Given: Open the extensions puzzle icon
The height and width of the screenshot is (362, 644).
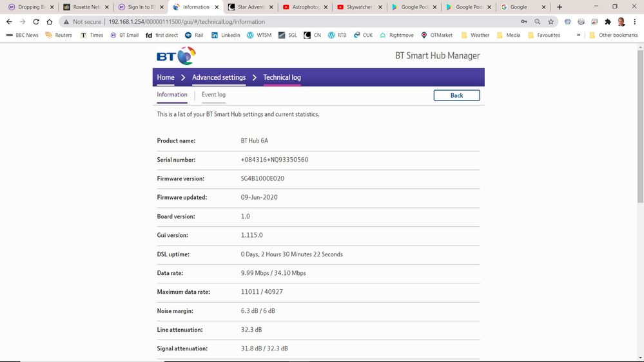Looking at the screenshot, I should click(x=607, y=21).
